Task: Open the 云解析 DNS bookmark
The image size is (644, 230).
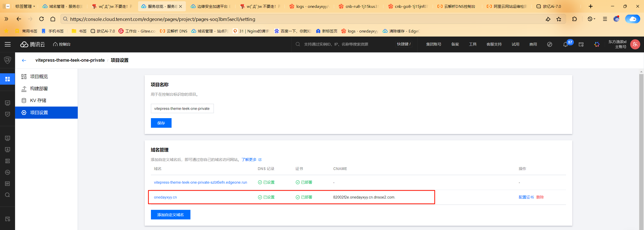Action: point(174,31)
